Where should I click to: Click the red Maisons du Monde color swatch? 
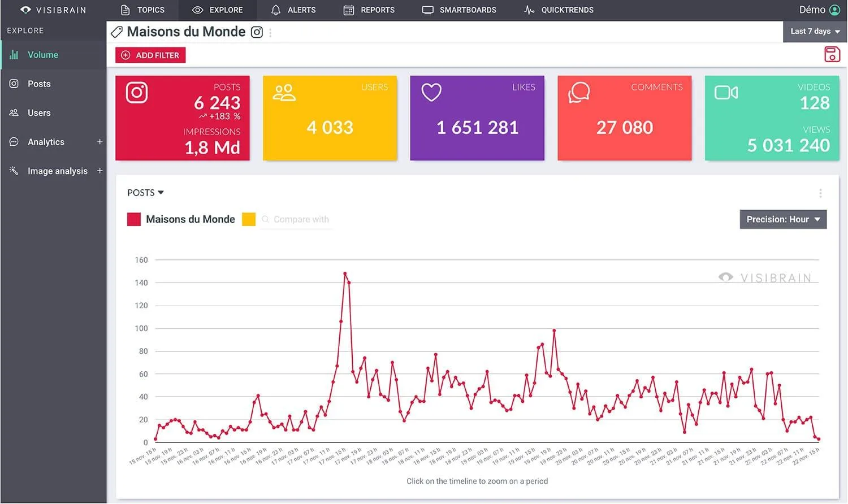[x=134, y=219]
